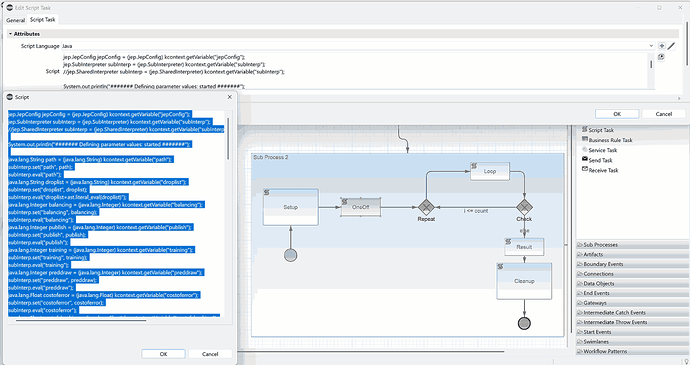The width and height of the screenshot is (690, 365).
Task: Cancel the Edit Script Task dialog
Action: pos(664,114)
